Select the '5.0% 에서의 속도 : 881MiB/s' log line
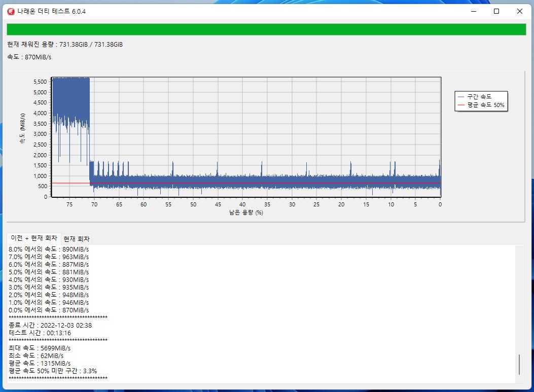This screenshot has width=534, height=392. (x=49, y=272)
